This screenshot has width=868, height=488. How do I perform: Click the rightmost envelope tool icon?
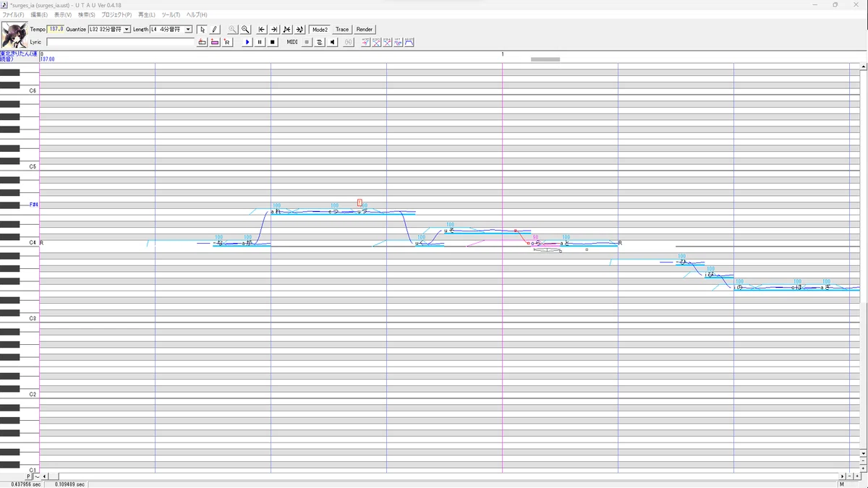tap(409, 42)
